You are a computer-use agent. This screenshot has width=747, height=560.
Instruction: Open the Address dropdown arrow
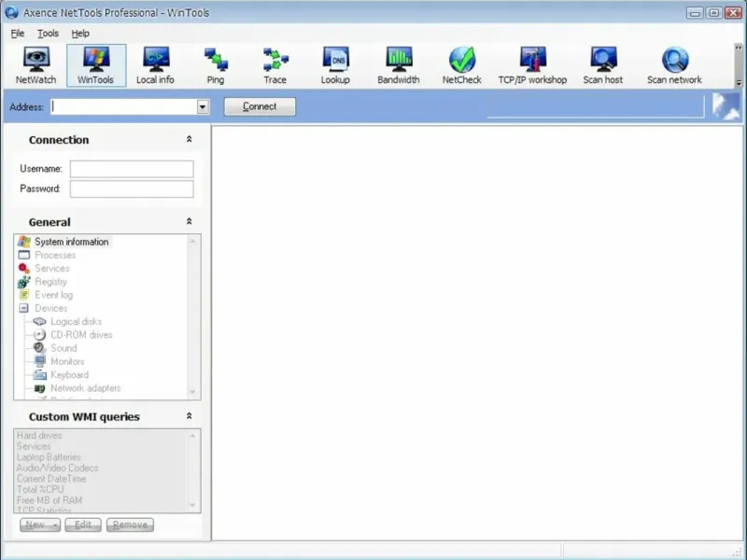tap(203, 106)
